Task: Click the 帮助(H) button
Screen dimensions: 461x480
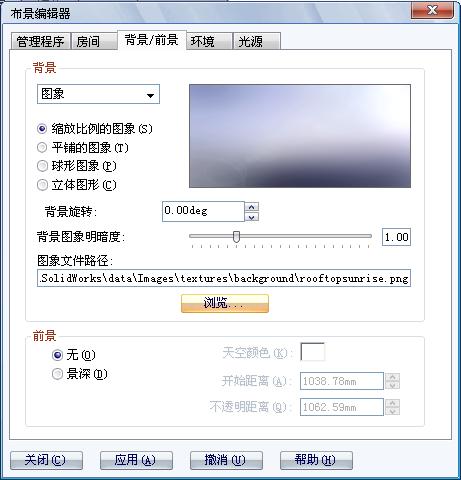Action: pos(316,460)
